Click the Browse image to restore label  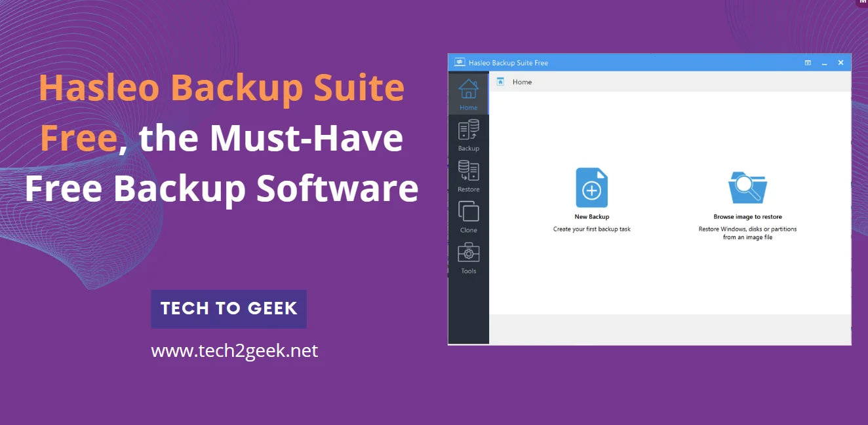[747, 216]
